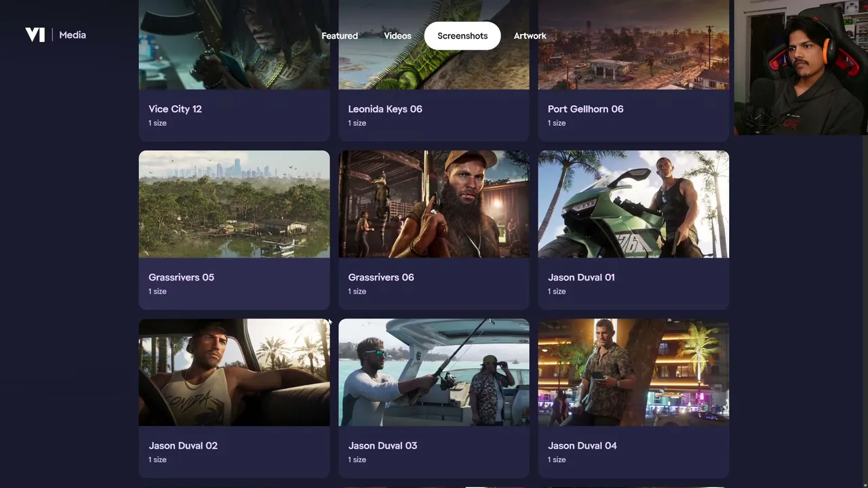
Task: Click the VI logo icon
Action: (x=35, y=35)
